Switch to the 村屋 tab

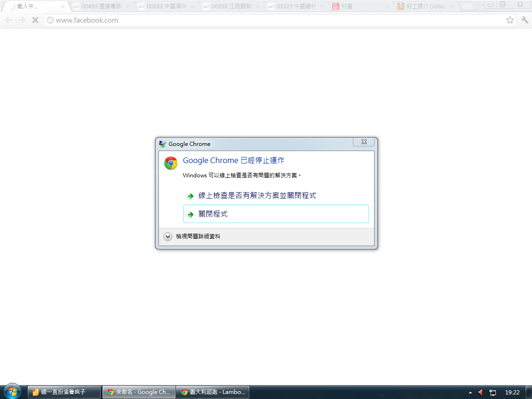tap(361, 6)
